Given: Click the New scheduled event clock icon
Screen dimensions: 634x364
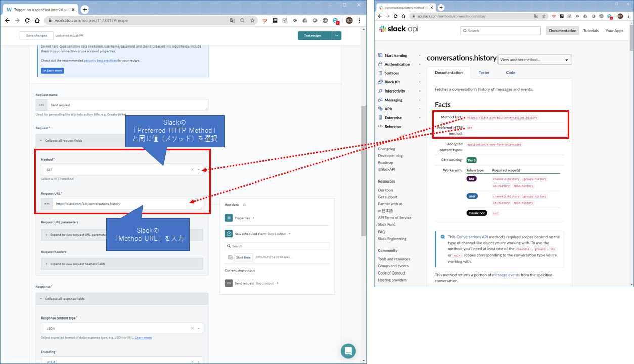Looking at the screenshot, I should coord(229,234).
